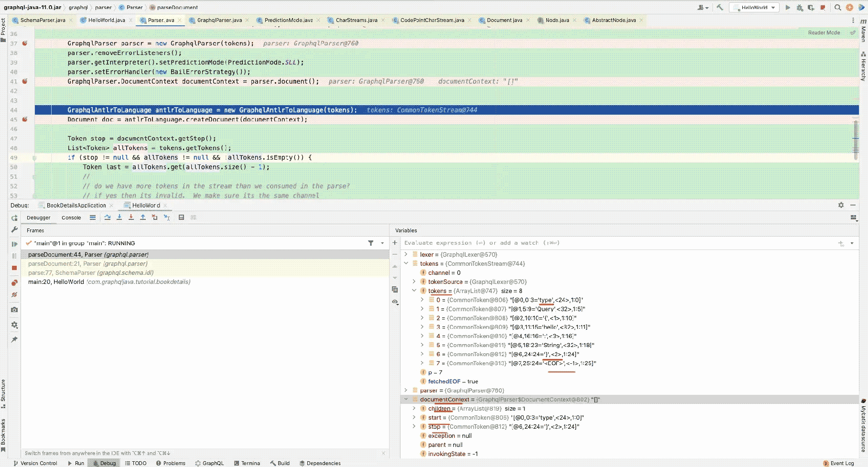Viewport: 868px width, 467px height.
Task: Expand children ArrayList@819 node
Action: (414, 409)
